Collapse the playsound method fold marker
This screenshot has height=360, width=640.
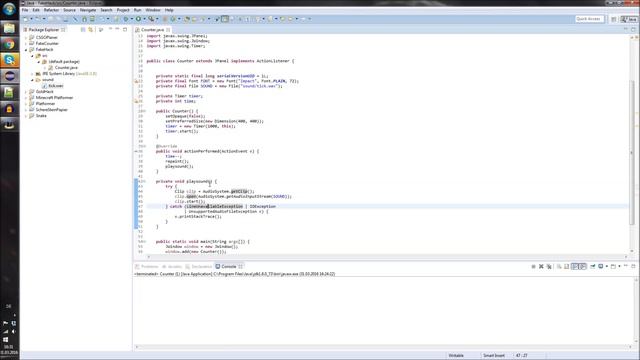tap(143, 181)
